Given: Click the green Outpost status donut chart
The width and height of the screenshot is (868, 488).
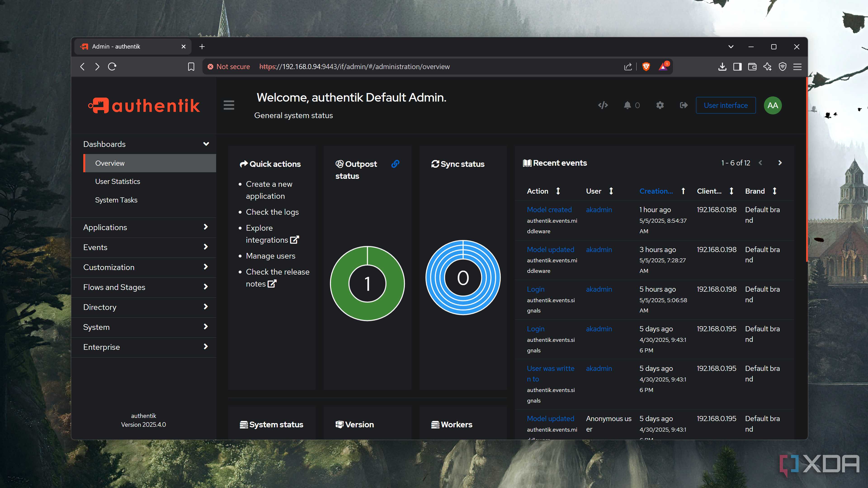Looking at the screenshot, I should (367, 284).
